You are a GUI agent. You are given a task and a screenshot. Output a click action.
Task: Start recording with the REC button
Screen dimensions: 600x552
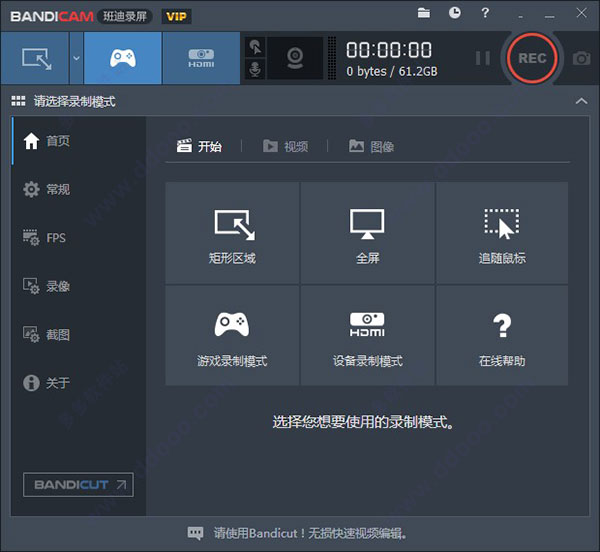[x=532, y=58]
